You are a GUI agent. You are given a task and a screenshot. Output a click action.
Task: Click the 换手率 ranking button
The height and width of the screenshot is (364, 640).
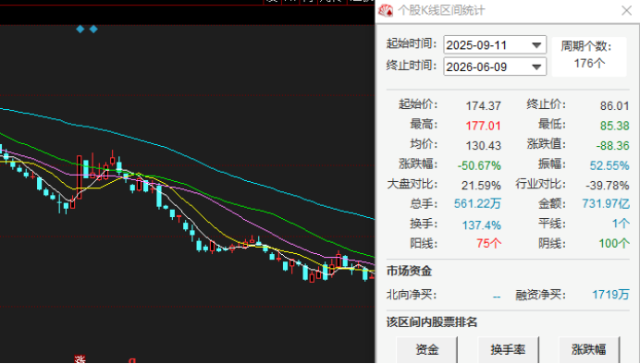click(x=508, y=350)
